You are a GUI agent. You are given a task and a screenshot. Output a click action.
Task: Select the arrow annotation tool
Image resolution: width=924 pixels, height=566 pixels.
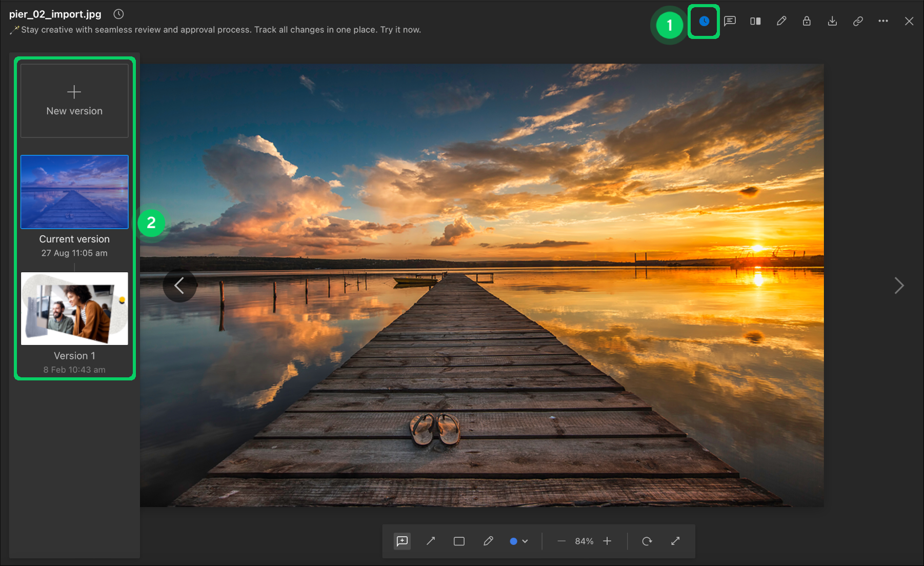click(x=431, y=541)
